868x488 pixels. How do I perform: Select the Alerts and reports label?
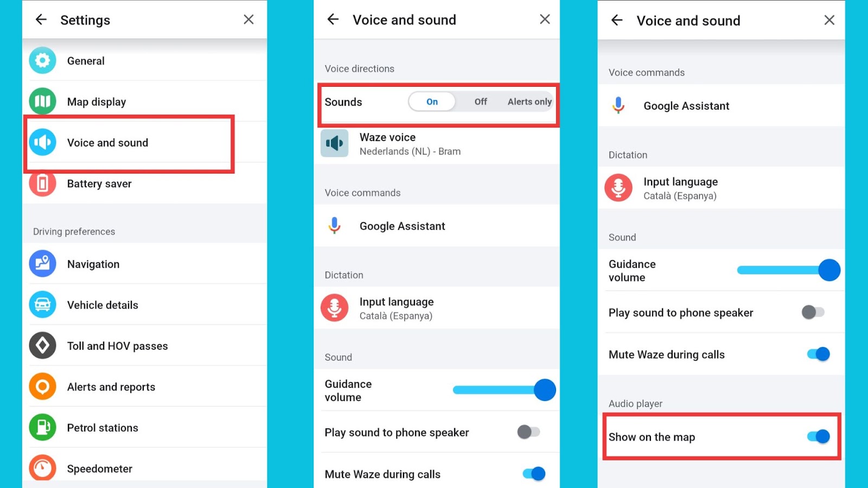tap(111, 387)
